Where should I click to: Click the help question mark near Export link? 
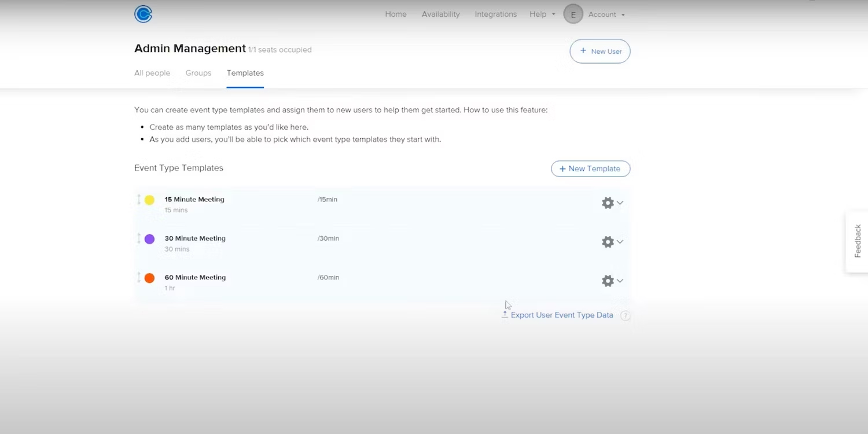coord(625,315)
